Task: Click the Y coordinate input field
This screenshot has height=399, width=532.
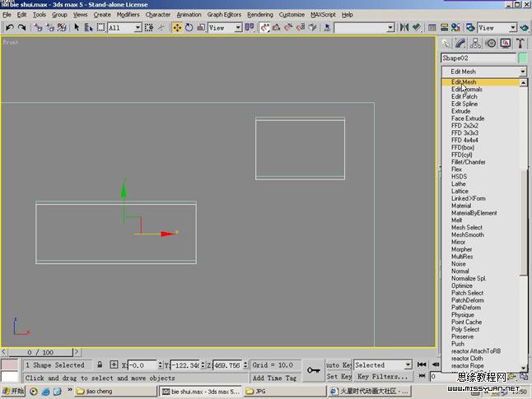Action: (x=185, y=365)
